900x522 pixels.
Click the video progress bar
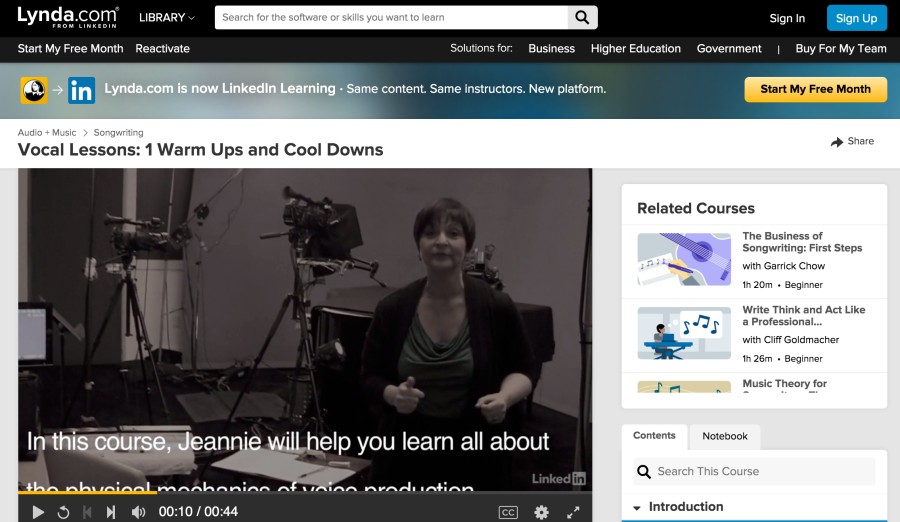coord(300,492)
